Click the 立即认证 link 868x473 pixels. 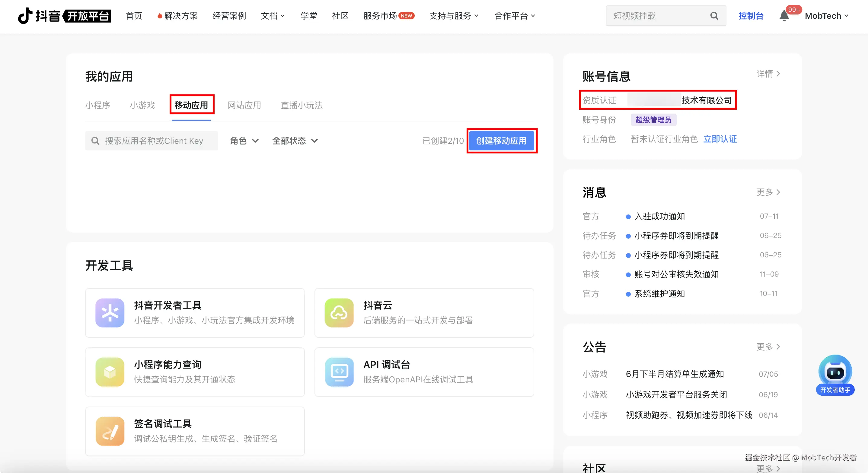click(x=720, y=139)
